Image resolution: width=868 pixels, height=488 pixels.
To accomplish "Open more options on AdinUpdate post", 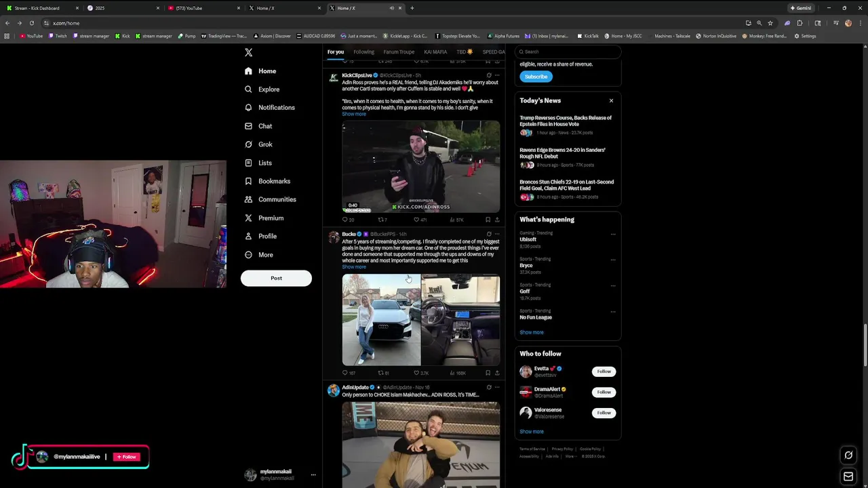I will pyautogui.click(x=497, y=387).
